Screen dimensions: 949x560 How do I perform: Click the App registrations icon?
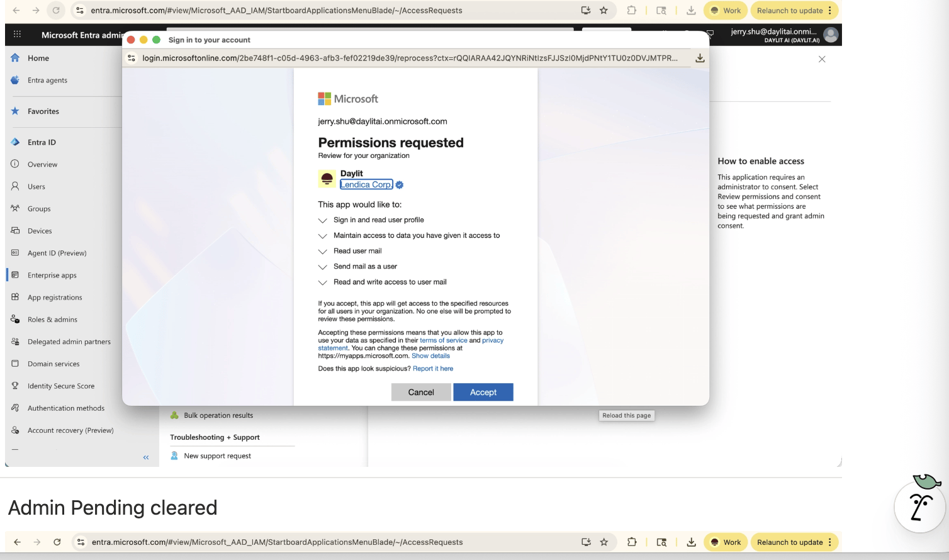click(15, 297)
